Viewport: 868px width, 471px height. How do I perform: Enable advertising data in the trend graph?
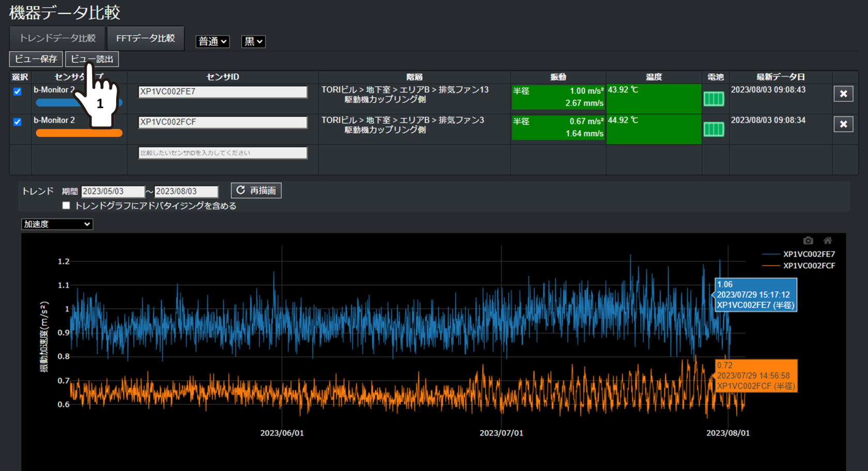tap(66, 206)
